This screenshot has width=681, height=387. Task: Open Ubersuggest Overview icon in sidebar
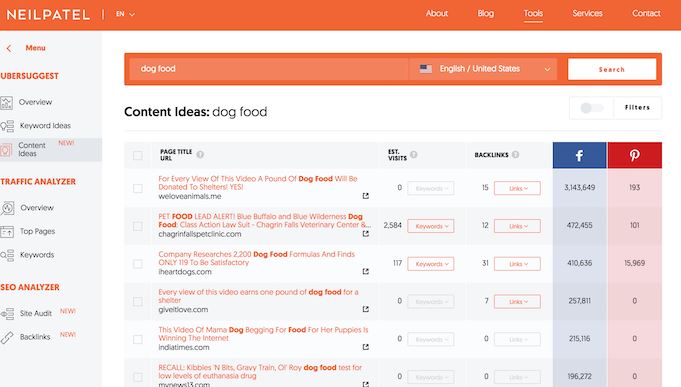coord(7,103)
